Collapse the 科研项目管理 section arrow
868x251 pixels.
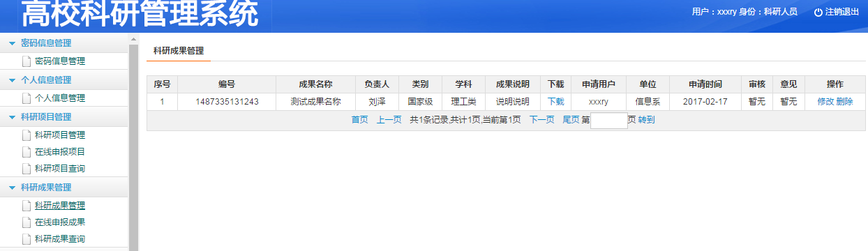(x=12, y=117)
